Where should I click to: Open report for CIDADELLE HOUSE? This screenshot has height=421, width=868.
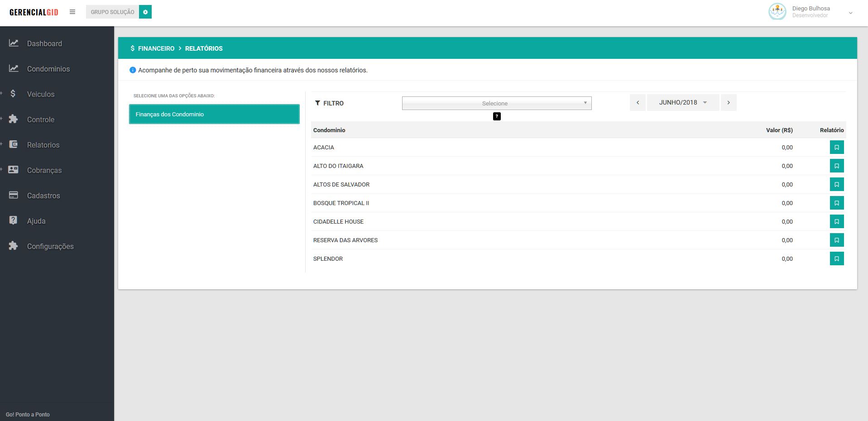tap(837, 221)
